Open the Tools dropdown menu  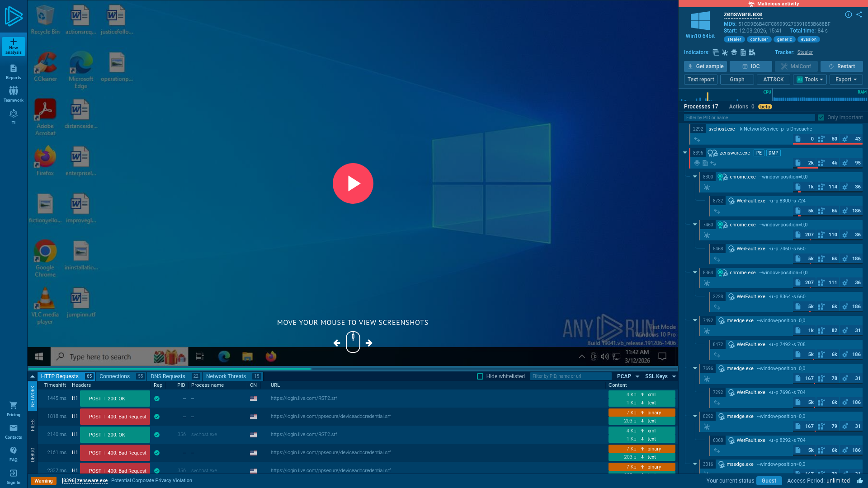(x=810, y=80)
